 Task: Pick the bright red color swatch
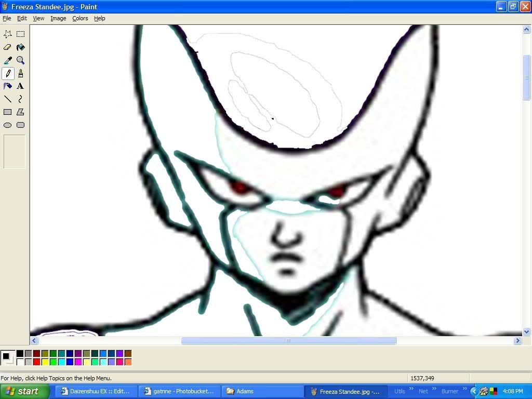[x=37, y=362]
